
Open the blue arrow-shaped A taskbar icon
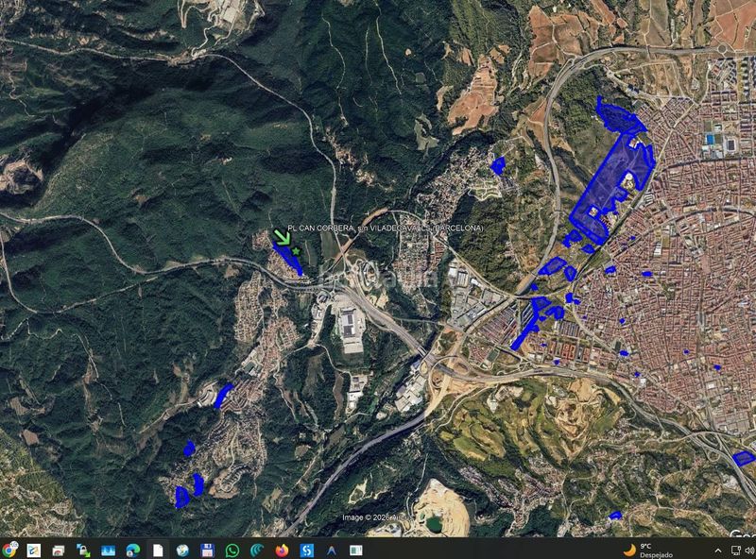332,550
